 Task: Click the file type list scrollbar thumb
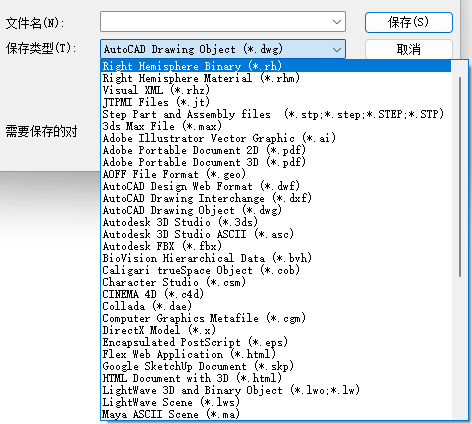tap(460, 177)
